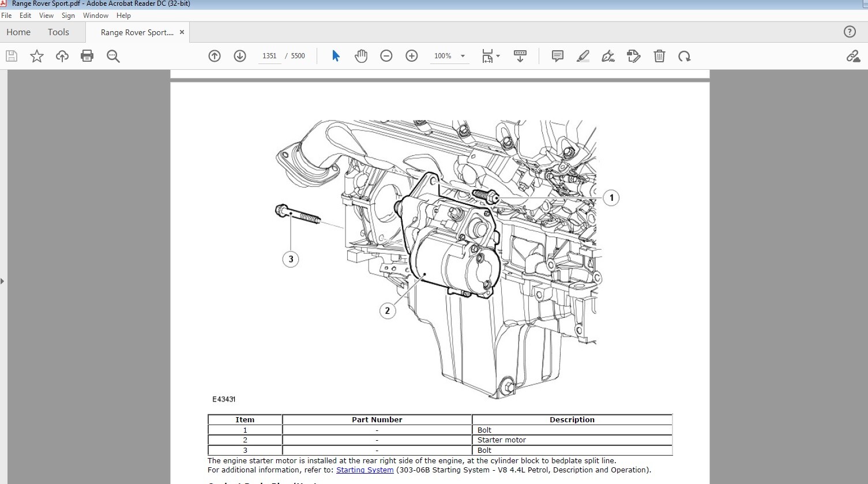Click the Item column header
This screenshot has height=484, width=868.
245,420
